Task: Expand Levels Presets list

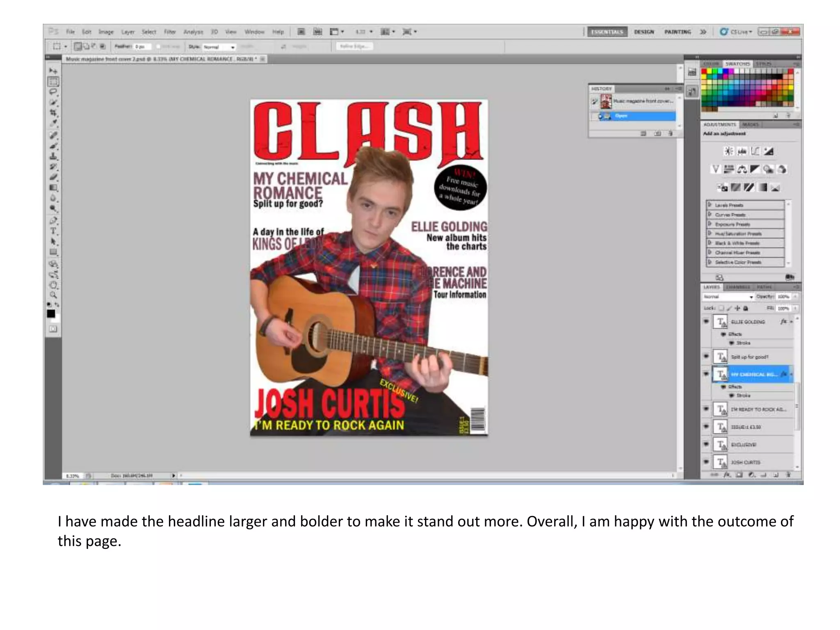Action: (710, 205)
